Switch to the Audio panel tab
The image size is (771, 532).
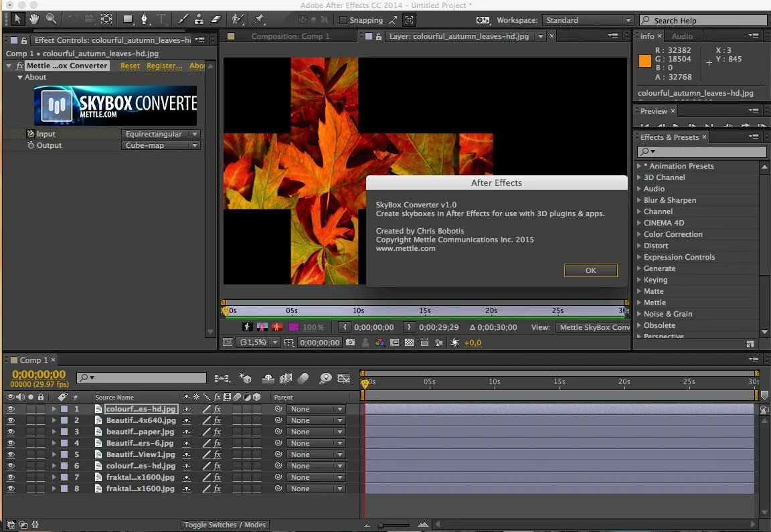tap(682, 36)
